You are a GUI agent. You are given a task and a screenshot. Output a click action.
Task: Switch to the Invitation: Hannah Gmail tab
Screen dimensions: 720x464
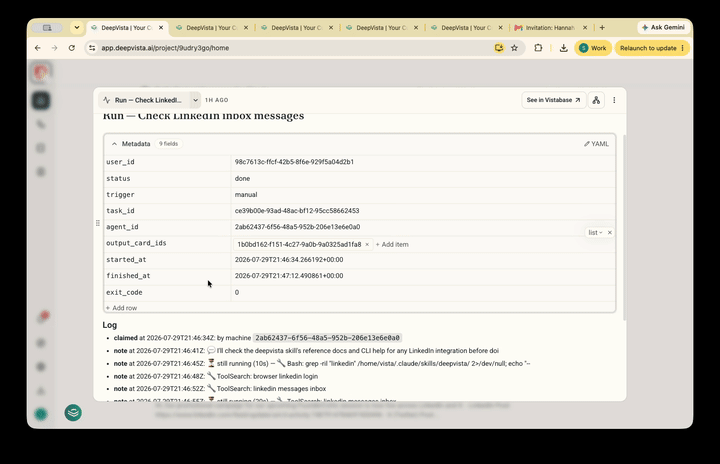(x=550, y=28)
